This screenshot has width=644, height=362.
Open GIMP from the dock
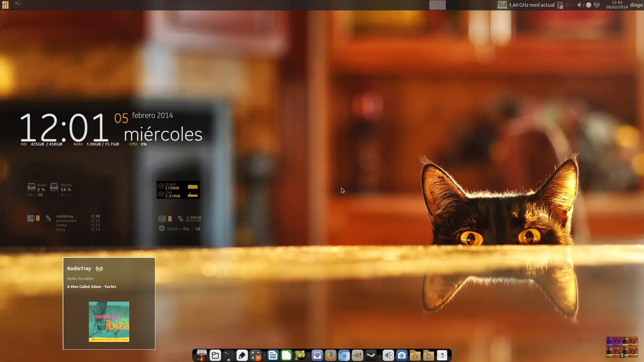358,355
